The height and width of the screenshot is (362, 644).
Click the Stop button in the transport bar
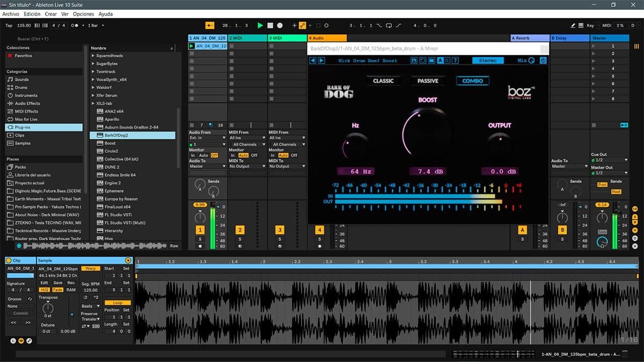click(x=270, y=25)
